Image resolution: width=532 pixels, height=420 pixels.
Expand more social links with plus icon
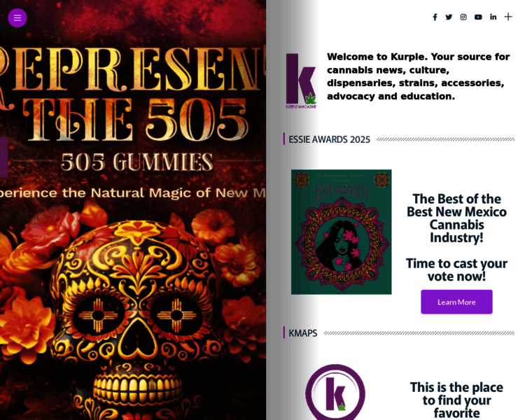pyautogui.click(x=508, y=17)
